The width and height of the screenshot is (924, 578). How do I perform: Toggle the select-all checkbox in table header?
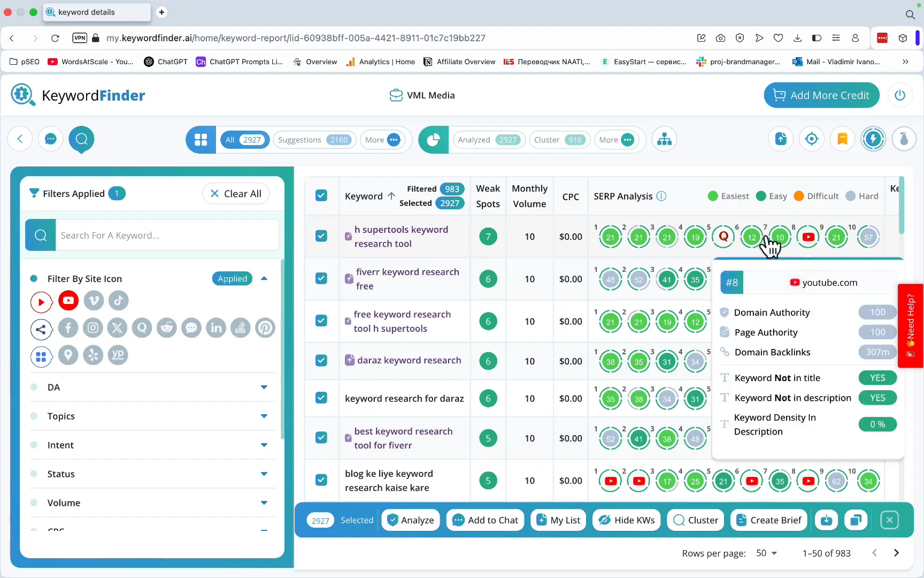coord(321,195)
